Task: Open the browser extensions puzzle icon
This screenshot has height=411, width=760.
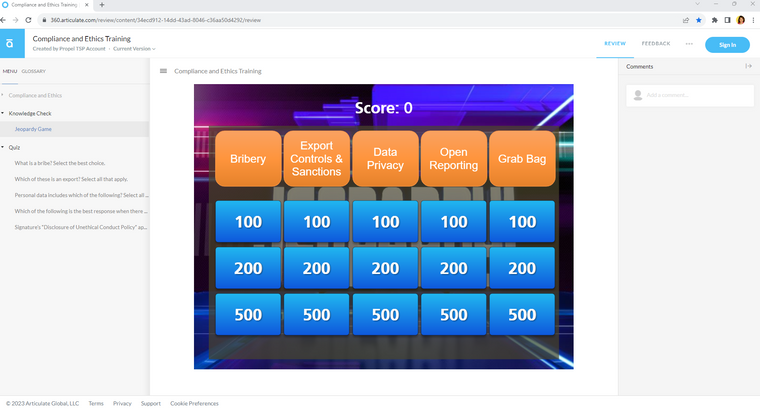Action: coord(714,20)
